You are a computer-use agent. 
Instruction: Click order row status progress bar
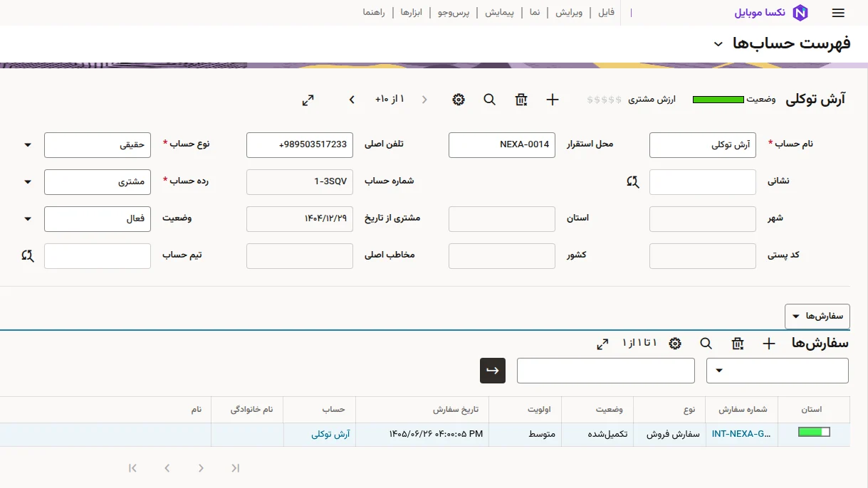pos(814,432)
